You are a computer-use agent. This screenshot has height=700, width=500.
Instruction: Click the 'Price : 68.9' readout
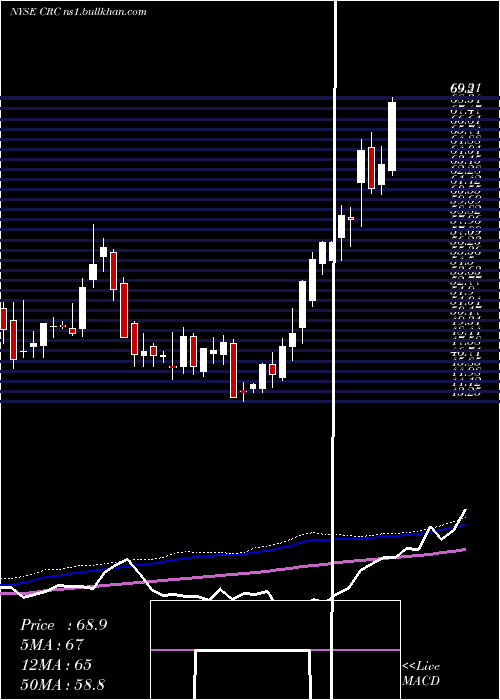point(63,625)
